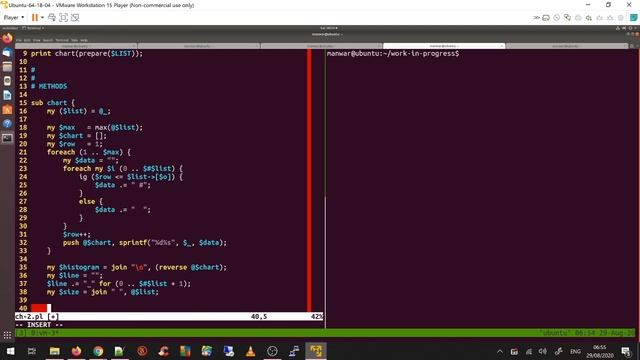Open the Terminal app menu in the top bar
The height and width of the screenshot is (360, 640).
coord(33,28)
